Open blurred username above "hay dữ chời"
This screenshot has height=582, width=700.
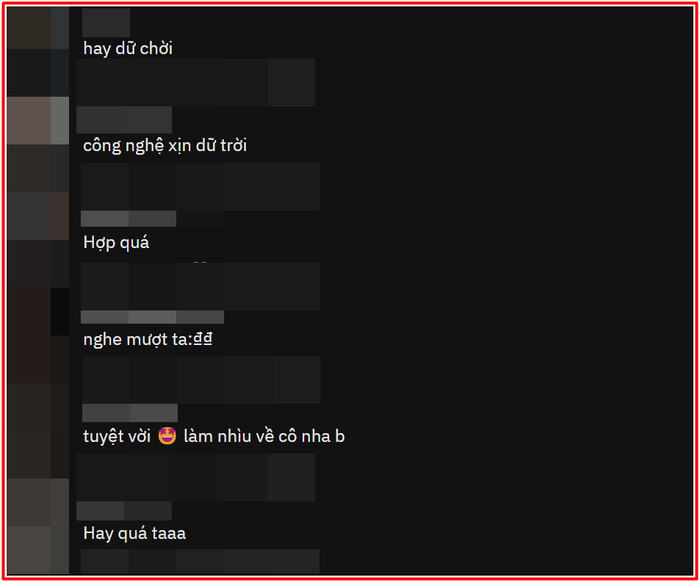[106, 23]
